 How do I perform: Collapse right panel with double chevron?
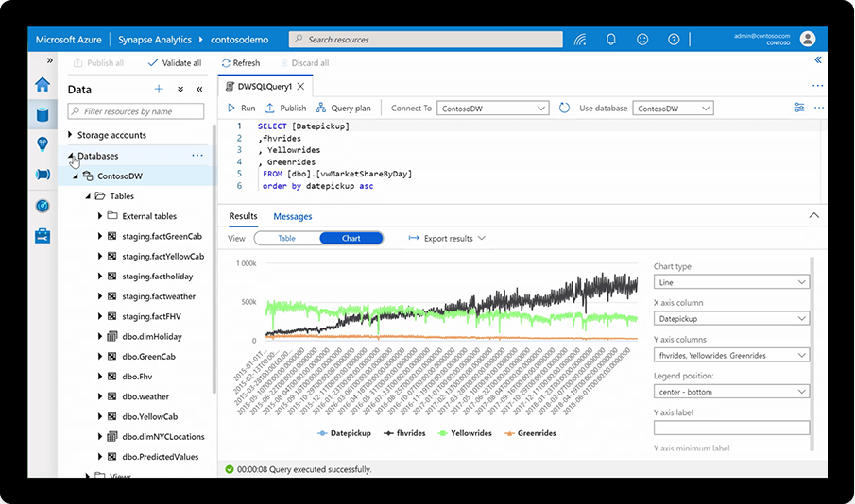coord(818,60)
